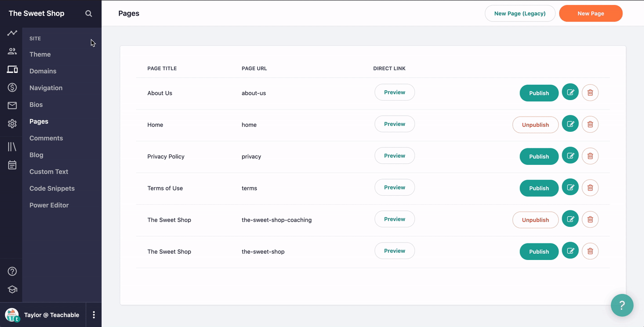Preview the the-sweet-shop page
Image resolution: width=644 pixels, height=327 pixels.
pyautogui.click(x=394, y=251)
